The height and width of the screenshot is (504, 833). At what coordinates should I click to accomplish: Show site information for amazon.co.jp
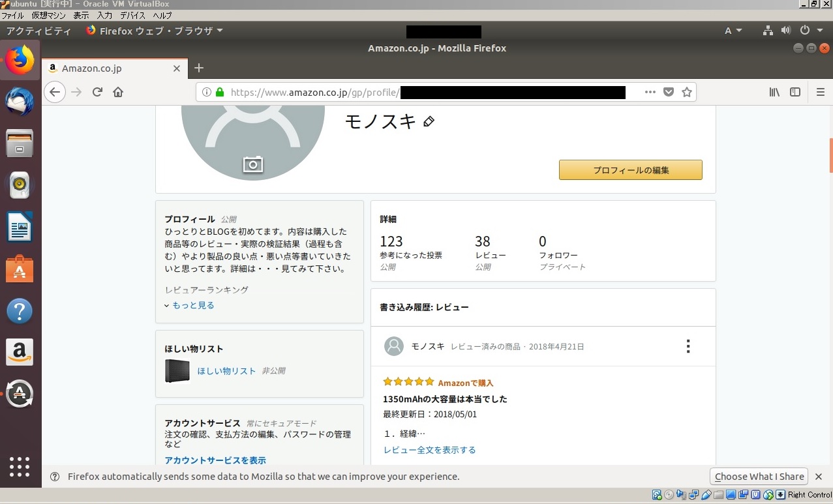click(206, 92)
